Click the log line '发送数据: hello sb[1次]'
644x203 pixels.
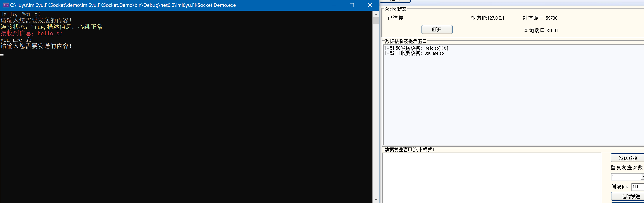(416, 48)
